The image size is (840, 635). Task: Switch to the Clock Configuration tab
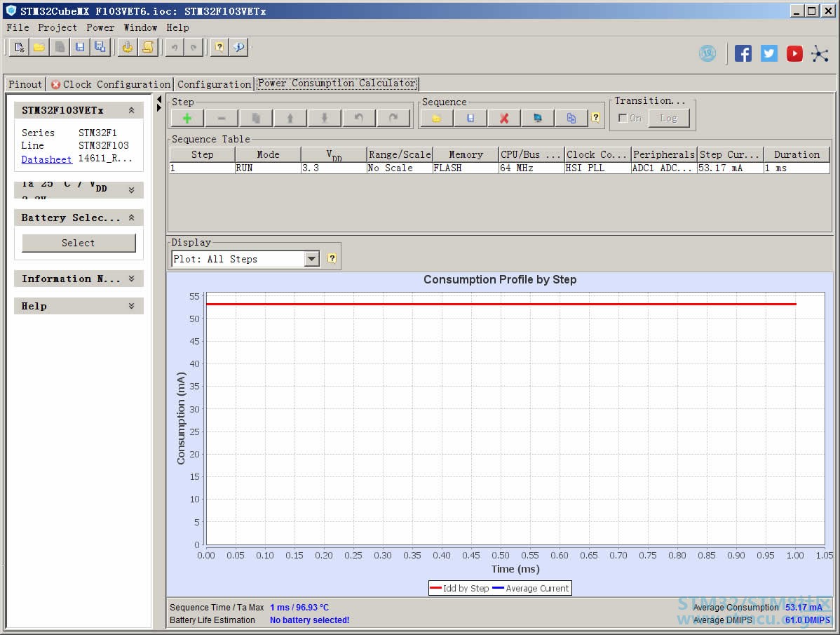tap(110, 84)
